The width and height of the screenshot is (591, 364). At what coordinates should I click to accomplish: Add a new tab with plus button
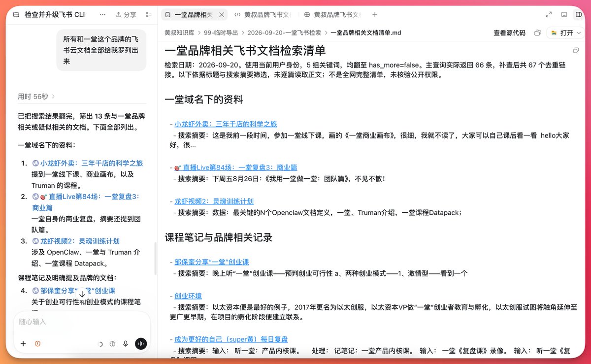pyautogui.click(x=375, y=15)
